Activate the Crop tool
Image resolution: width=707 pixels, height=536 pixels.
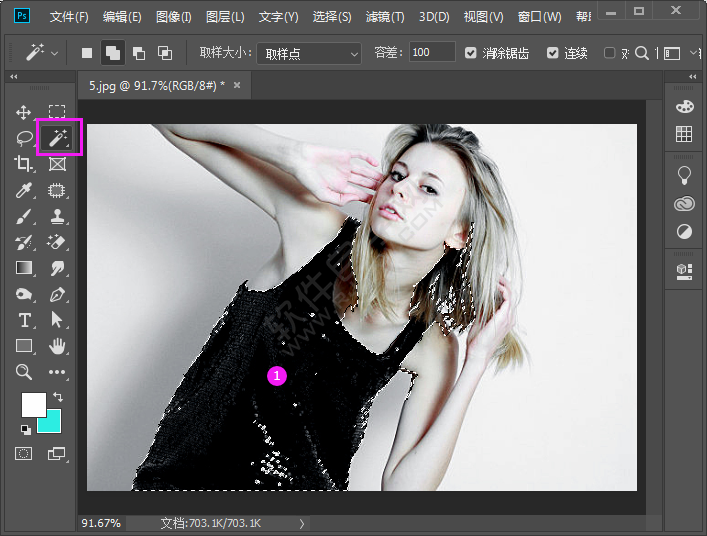(x=24, y=164)
